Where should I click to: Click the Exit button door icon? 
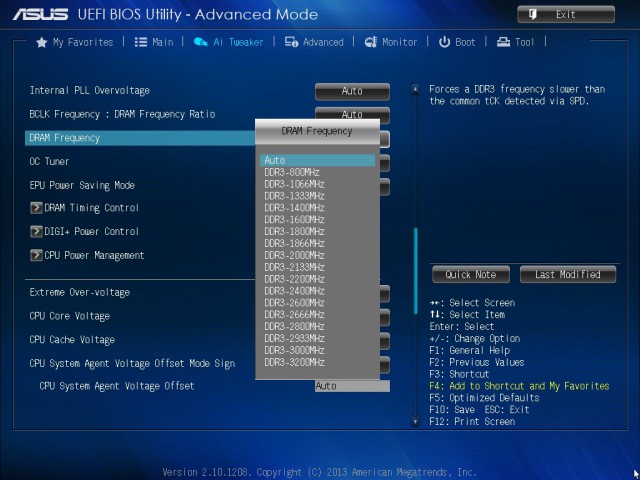[x=533, y=15]
